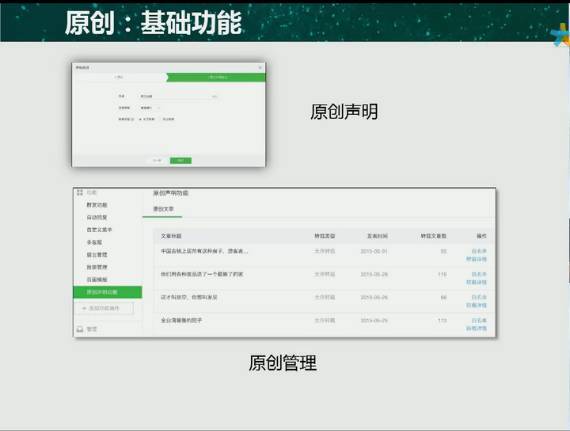Image resolution: width=570 pixels, height=431 pixels.
Task: Click the 转载文章数 column header
Action: click(x=434, y=236)
